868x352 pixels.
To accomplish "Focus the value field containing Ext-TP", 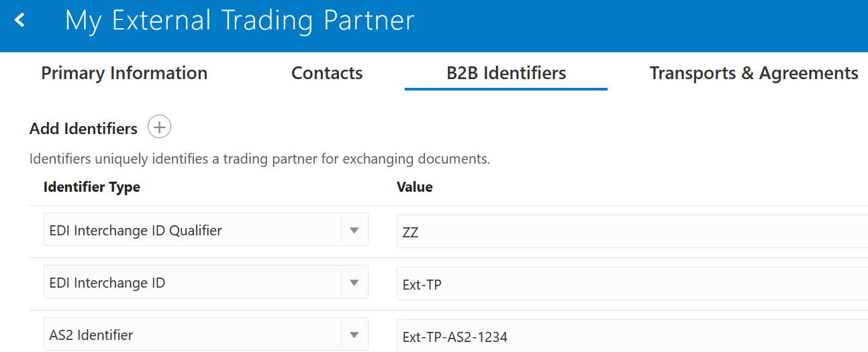I will (x=632, y=284).
